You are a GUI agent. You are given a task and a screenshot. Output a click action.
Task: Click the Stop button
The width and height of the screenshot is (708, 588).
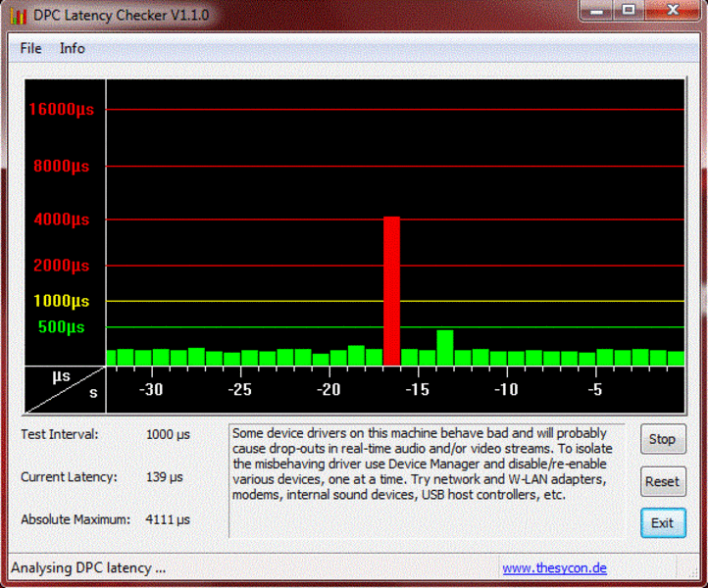click(663, 439)
